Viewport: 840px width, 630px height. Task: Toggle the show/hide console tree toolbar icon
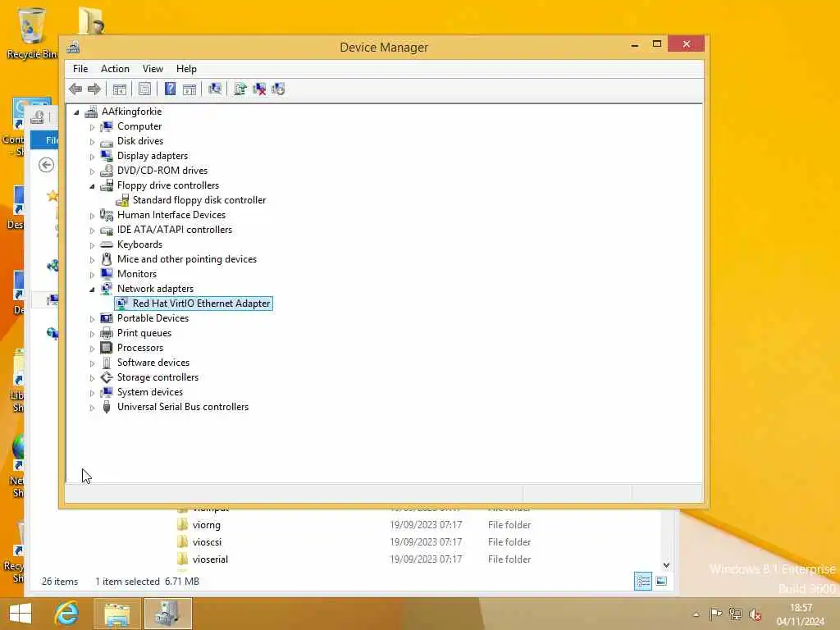120,89
